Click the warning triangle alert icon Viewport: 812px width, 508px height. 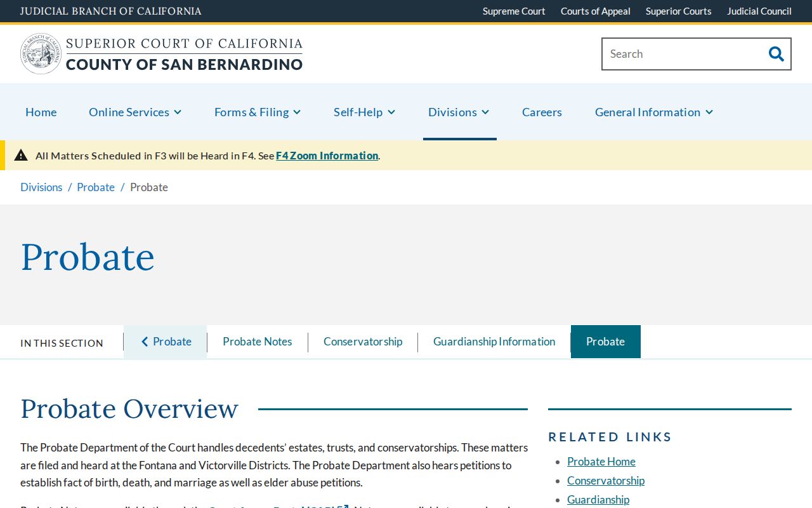coord(21,155)
